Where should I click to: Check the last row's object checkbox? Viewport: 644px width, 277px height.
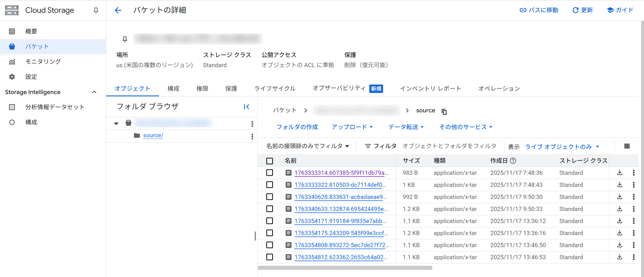pos(270,257)
